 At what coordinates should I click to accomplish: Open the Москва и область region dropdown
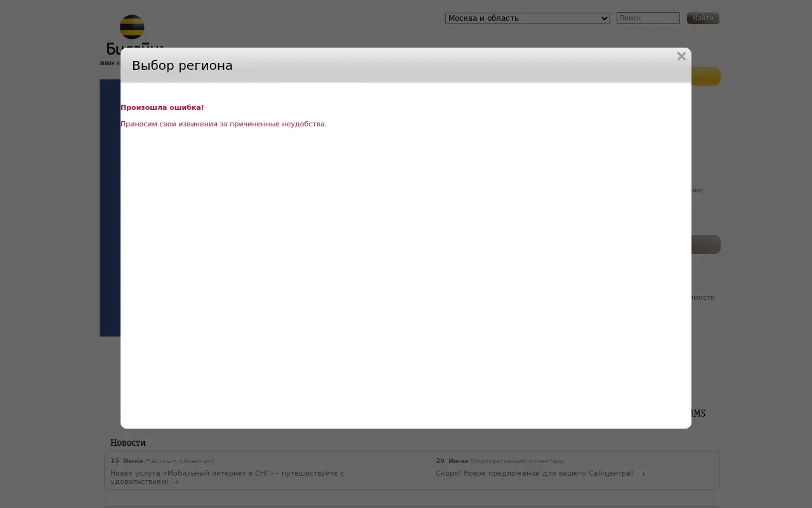[528, 18]
